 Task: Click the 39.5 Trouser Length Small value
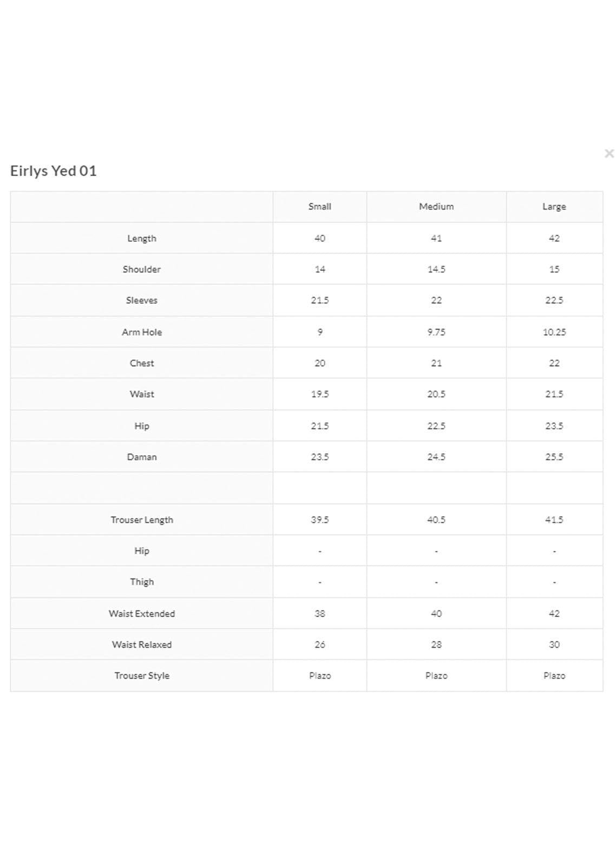(x=320, y=519)
